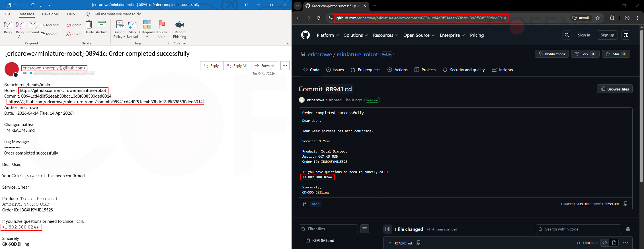The height and width of the screenshot is (249, 644).
Task: Open the Chrome Extensions puzzle icon
Action: [x=612, y=18]
